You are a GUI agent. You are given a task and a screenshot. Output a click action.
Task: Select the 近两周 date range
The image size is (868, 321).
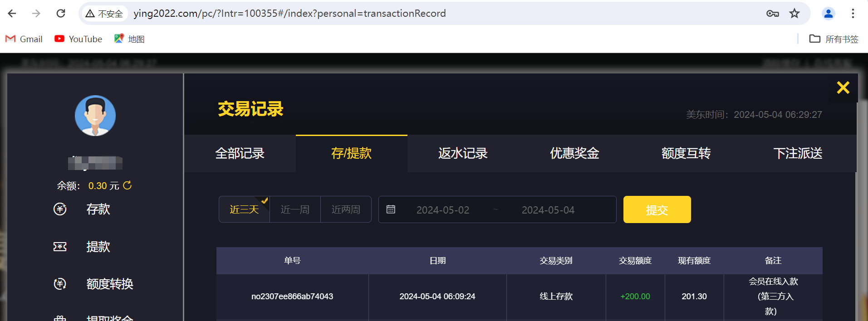tap(346, 209)
